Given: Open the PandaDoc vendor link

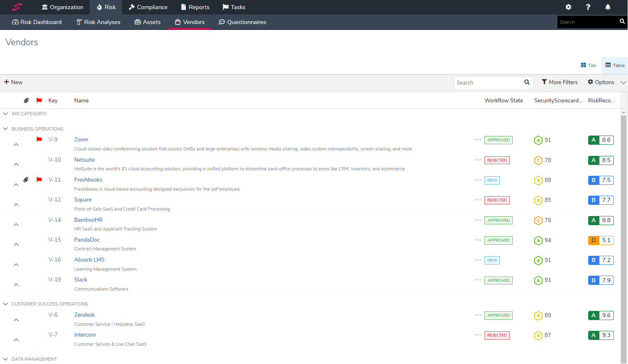Looking at the screenshot, I should pyautogui.click(x=87, y=240).
